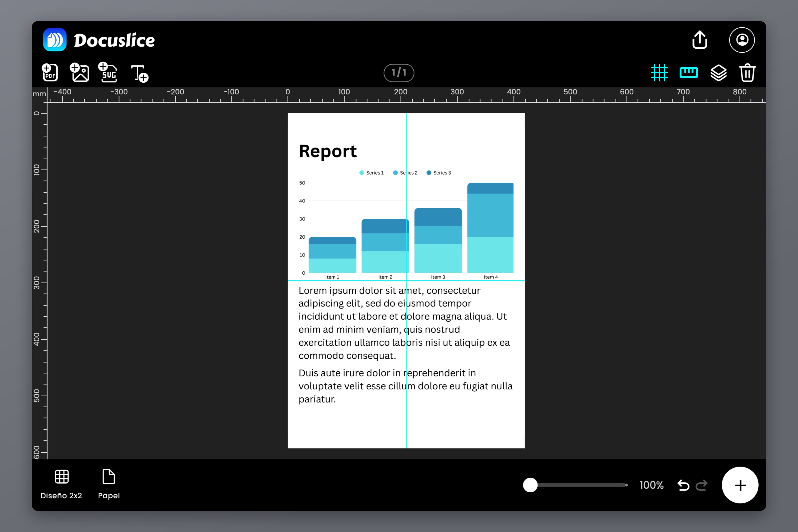Image resolution: width=798 pixels, height=532 pixels.
Task: Click the Item 1 stacked bar in chart
Action: coord(332,255)
